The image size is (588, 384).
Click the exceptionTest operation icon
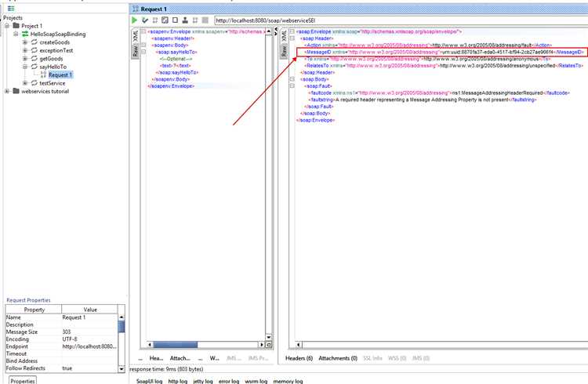34,50
